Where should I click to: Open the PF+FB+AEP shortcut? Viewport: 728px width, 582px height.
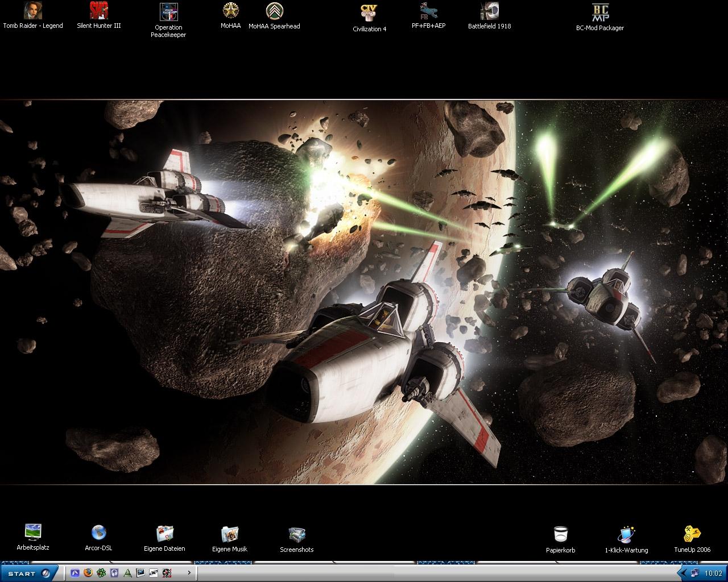428,15
